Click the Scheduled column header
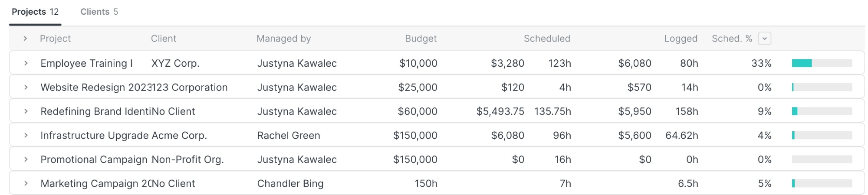This screenshot has width=868, height=195. [546, 39]
